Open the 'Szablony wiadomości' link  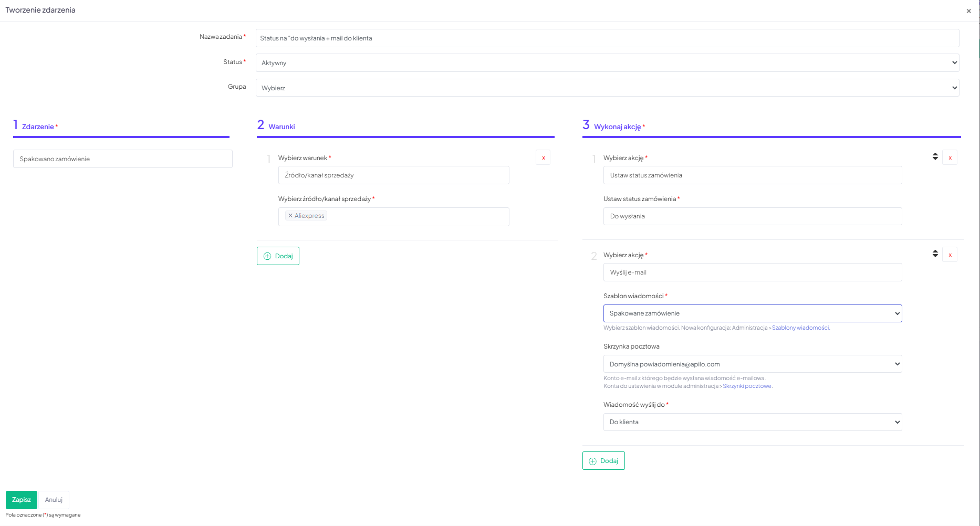pyautogui.click(x=800, y=328)
